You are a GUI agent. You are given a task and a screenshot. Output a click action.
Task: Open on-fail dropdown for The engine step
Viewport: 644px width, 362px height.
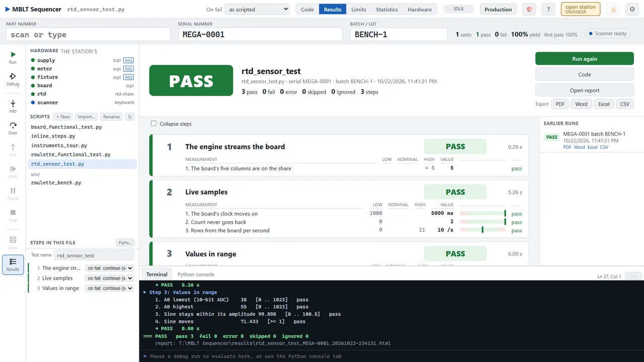pyautogui.click(x=109, y=268)
